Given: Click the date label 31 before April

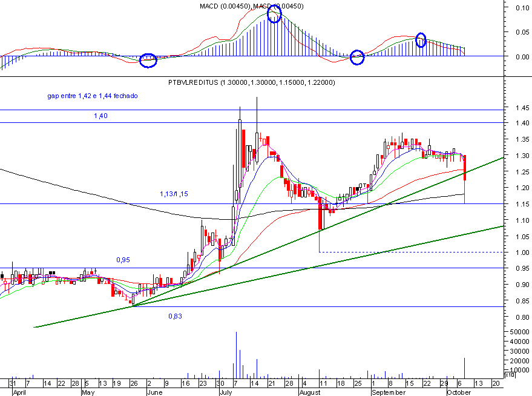Looking at the screenshot, I should [13, 383].
